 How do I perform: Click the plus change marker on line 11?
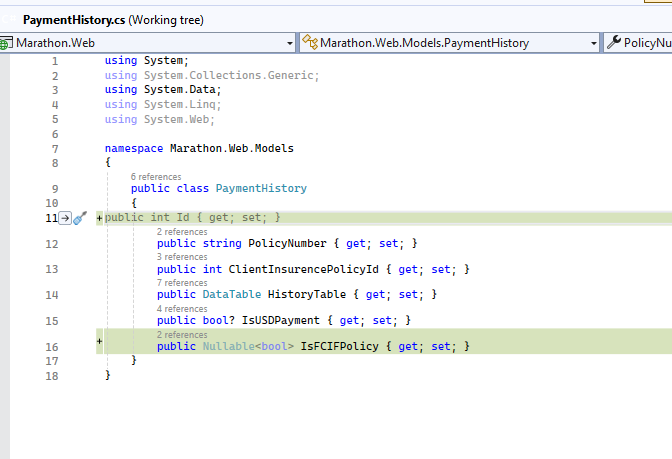coord(100,218)
